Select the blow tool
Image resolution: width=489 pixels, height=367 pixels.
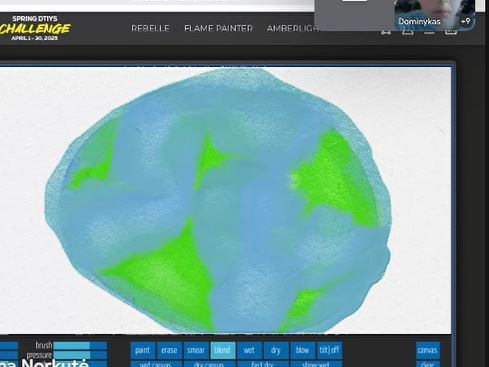303,350
